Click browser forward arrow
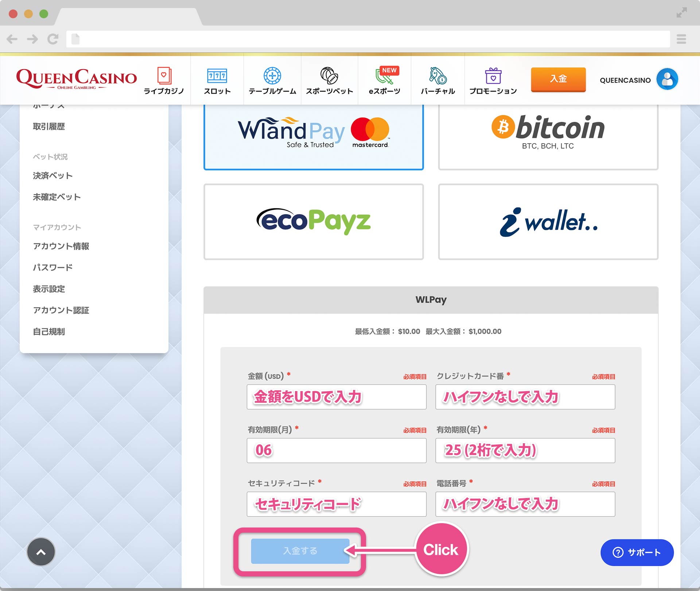This screenshot has height=591, width=700. pos(32,39)
